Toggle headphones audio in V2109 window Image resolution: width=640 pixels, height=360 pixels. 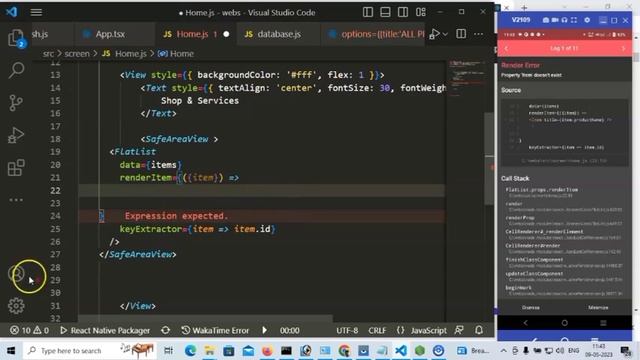564,20
